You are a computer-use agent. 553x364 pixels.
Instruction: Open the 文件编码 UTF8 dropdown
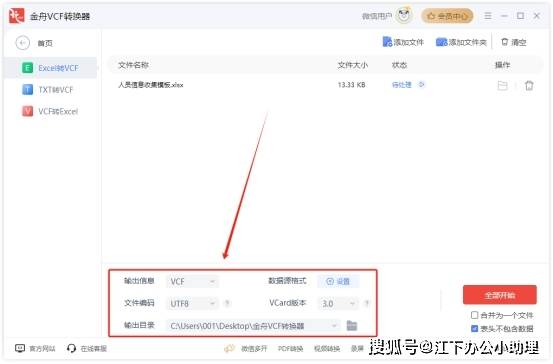[x=192, y=303]
